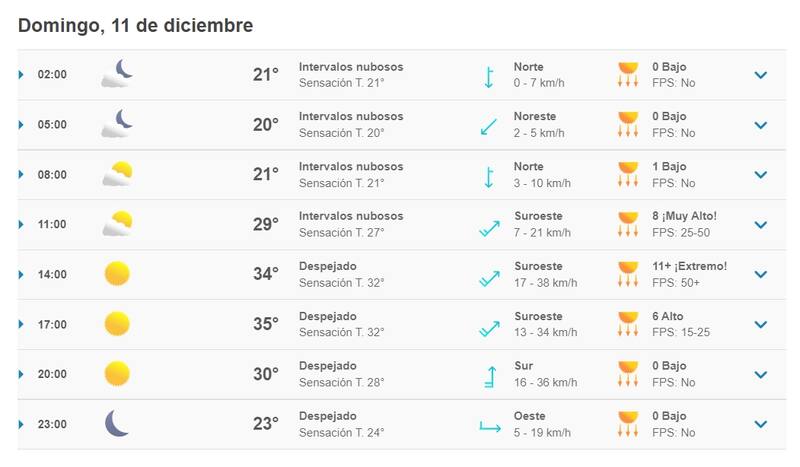Click the partly cloudy sun icon at 08:00

click(118, 174)
